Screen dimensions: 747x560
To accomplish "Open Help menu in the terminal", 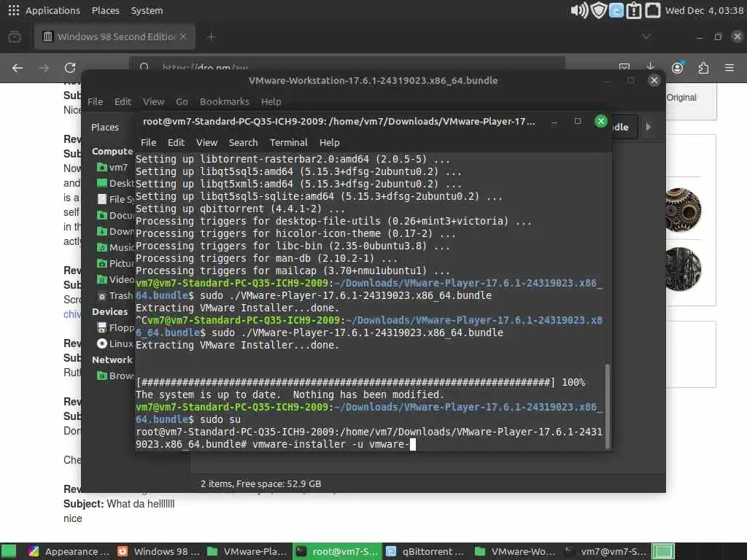I will pos(329,142).
